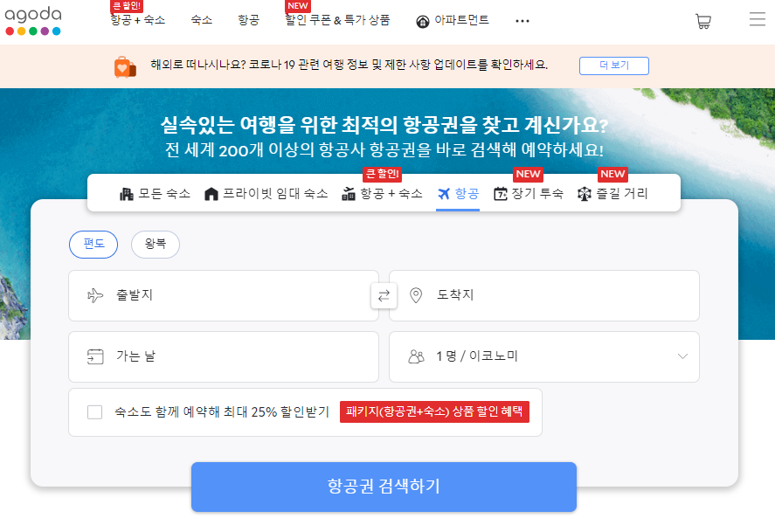The image size is (775, 532).
Task: Click the 항공권 검색하기 search button
Action: (x=383, y=487)
